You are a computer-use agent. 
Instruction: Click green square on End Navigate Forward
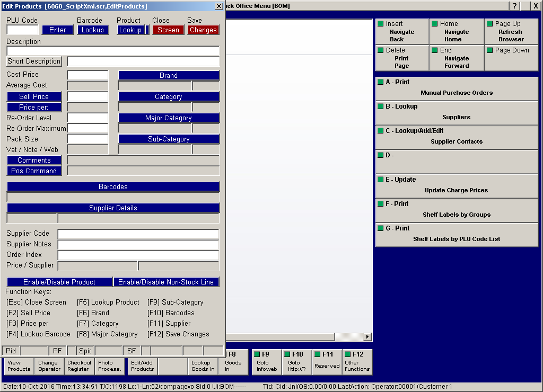click(x=435, y=50)
